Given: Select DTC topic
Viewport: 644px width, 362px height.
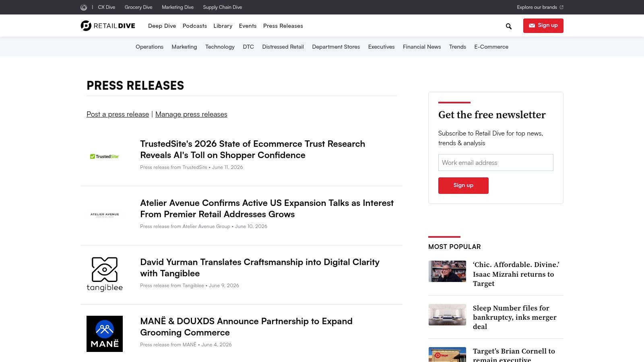Looking at the screenshot, I should 248,47.
